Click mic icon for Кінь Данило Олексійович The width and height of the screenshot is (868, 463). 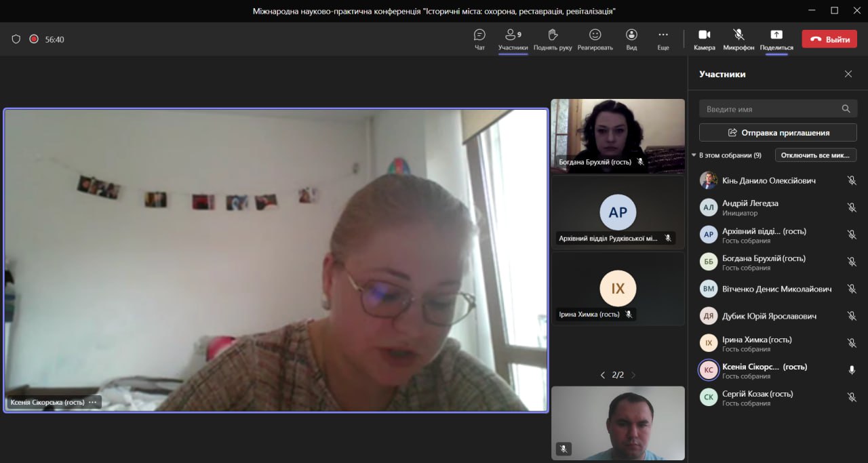point(852,180)
